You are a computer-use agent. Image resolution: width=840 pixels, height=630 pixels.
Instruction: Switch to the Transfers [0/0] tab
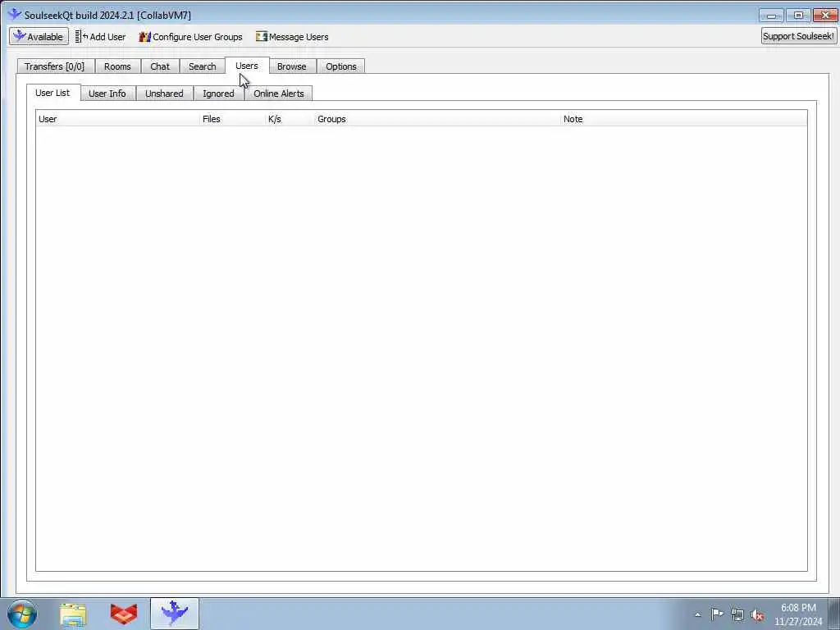tap(55, 66)
